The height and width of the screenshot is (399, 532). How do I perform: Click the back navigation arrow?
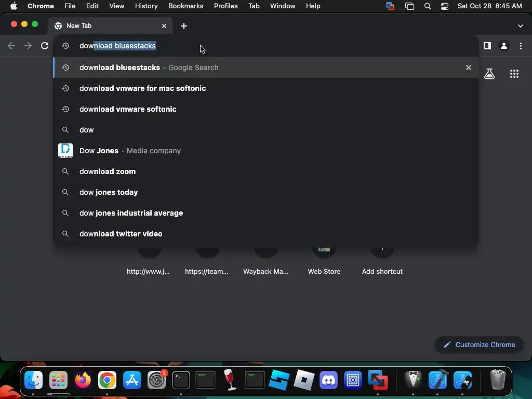pyautogui.click(x=11, y=46)
